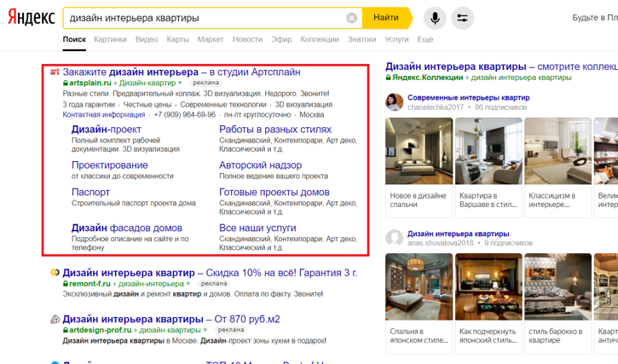Click the artsplain favicon icon
The width and height of the screenshot is (618, 364).
[55, 72]
